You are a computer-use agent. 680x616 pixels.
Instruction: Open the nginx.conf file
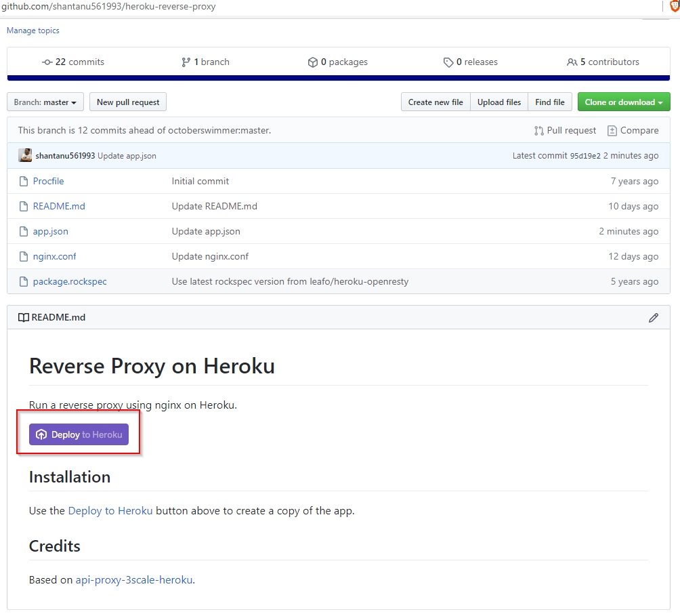(x=54, y=257)
